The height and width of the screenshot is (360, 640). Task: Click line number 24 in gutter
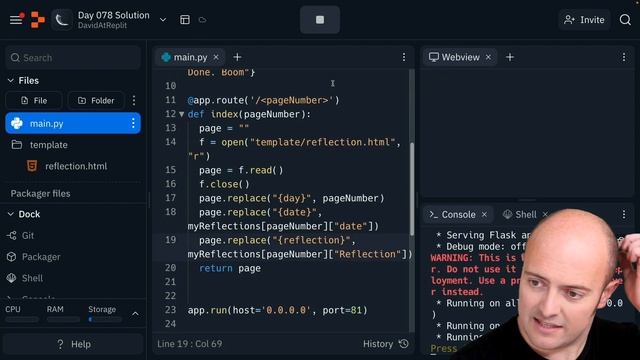point(170,324)
